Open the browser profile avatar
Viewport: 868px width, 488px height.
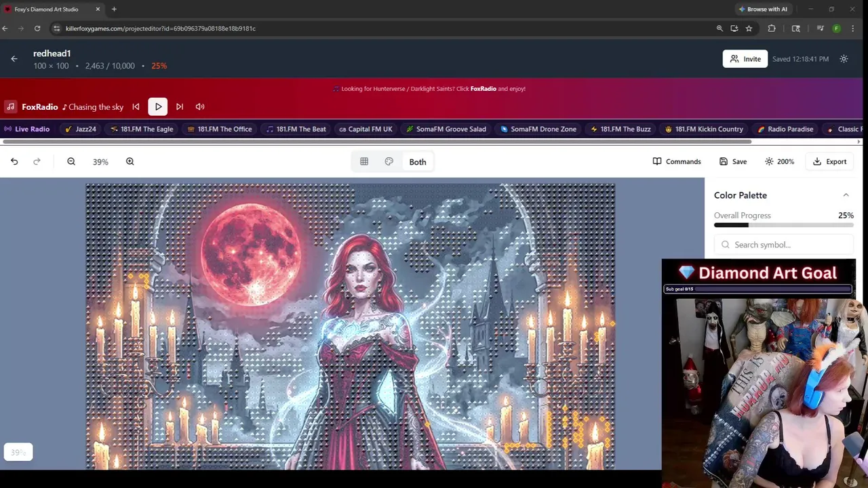coord(836,28)
